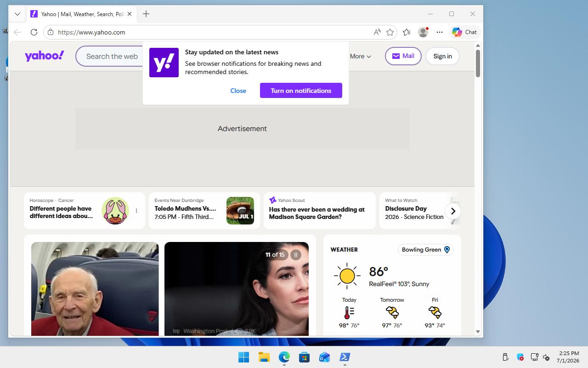
Task: Open the dark-haired woman story image
Action: [237, 289]
